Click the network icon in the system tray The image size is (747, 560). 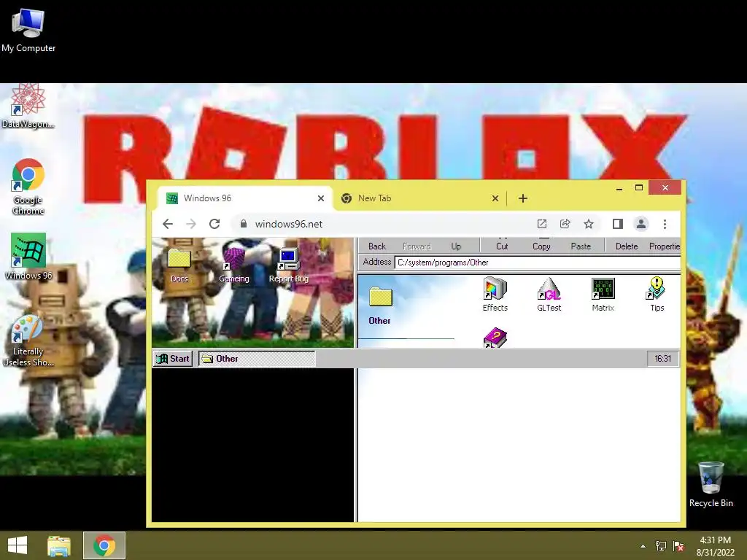coord(661,546)
